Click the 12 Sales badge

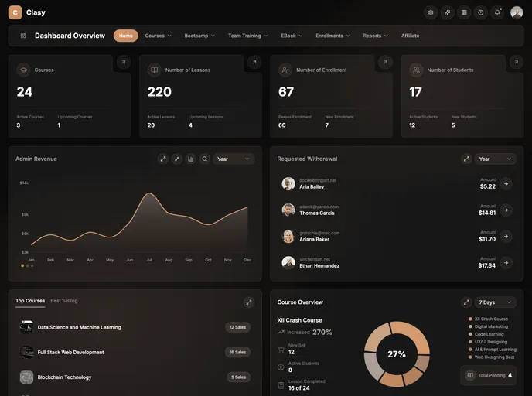[237, 327]
